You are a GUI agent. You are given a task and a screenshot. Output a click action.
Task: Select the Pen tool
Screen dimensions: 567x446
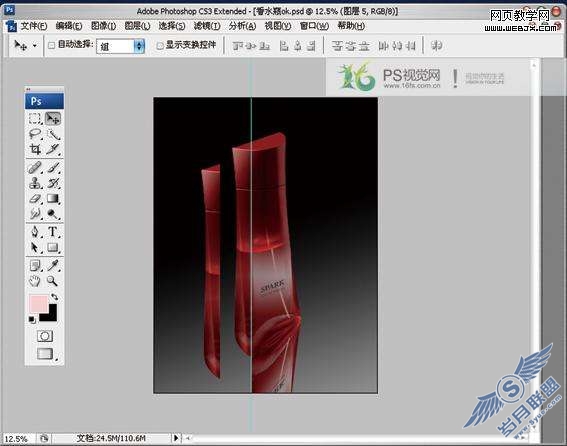[x=35, y=232]
